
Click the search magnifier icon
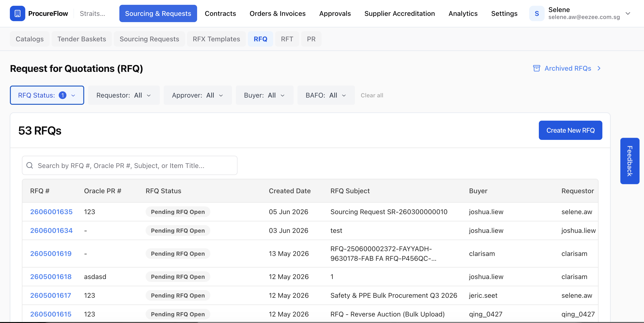click(x=30, y=165)
